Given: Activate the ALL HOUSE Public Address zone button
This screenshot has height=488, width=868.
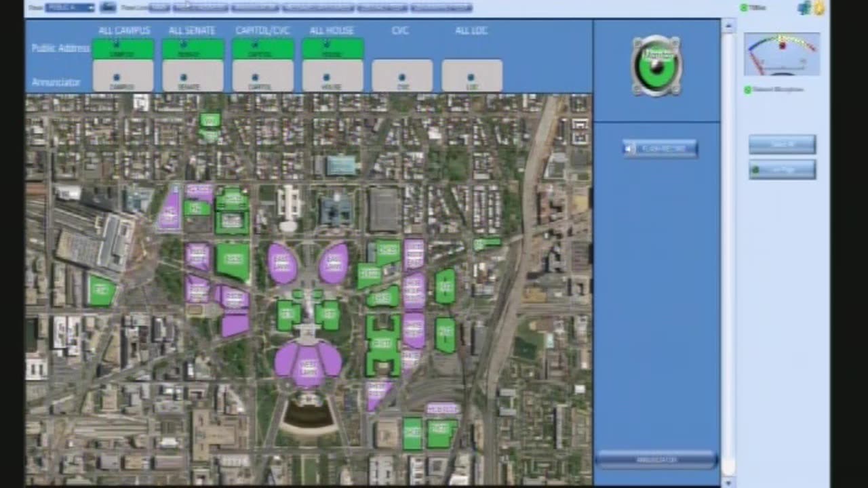Looking at the screenshot, I should pos(333,49).
